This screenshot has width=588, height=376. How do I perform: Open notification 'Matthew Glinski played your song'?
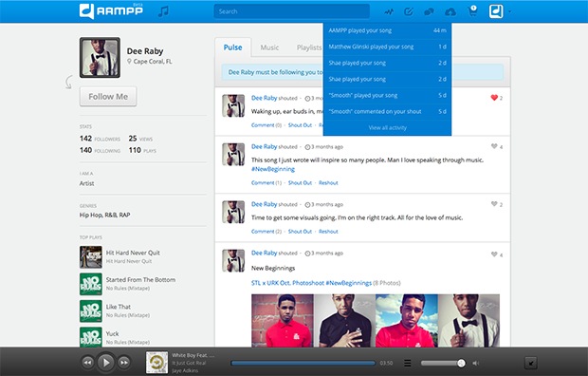pos(387,47)
